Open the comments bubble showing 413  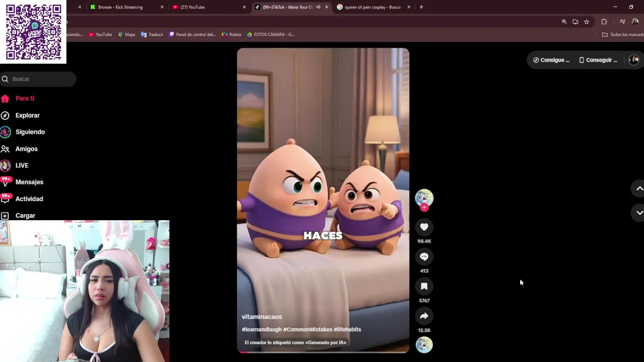[x=424, y=257]
